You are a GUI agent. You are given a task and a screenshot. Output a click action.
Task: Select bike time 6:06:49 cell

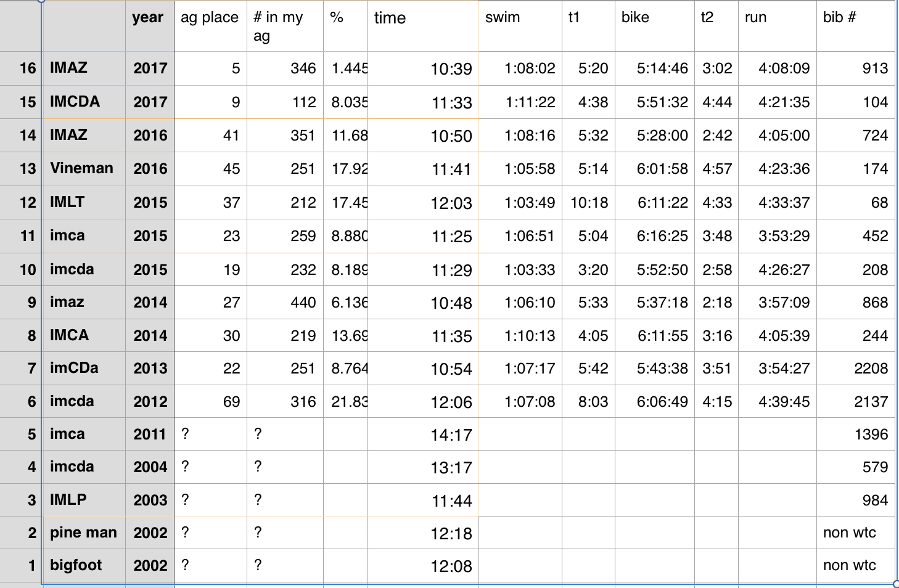655,402
